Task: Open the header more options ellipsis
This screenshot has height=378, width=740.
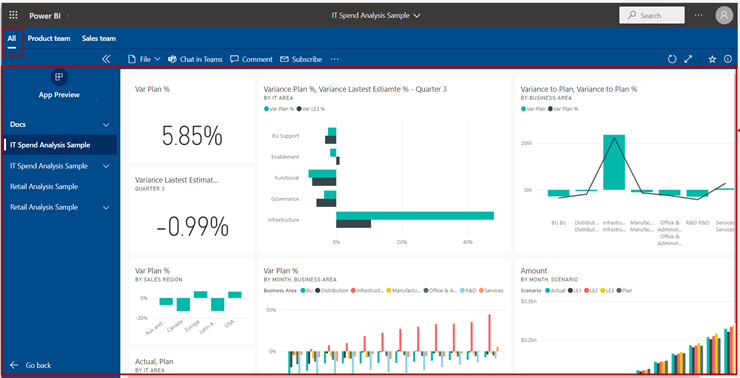Action: 698,15
